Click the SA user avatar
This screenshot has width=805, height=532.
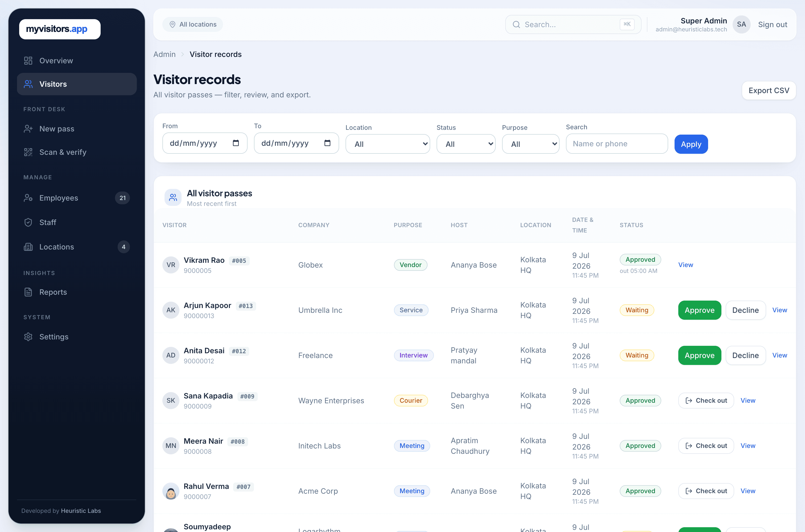(741, 24)
